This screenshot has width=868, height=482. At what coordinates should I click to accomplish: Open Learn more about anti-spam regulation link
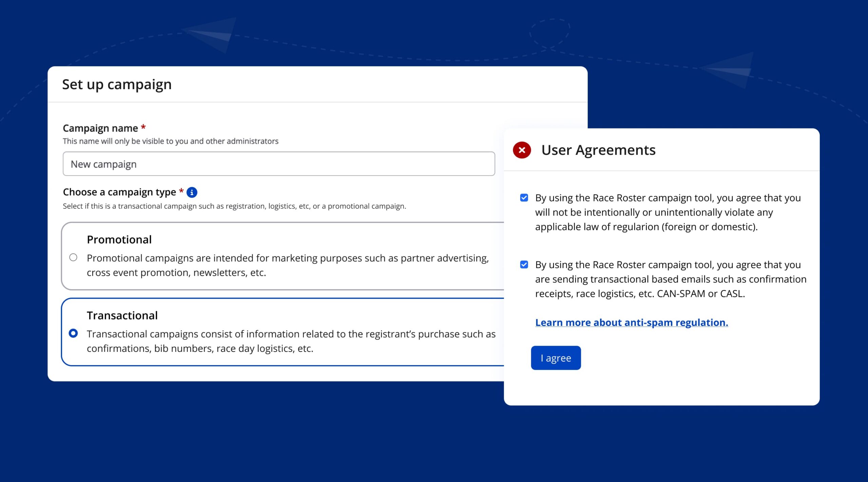(x=631, y=322)
